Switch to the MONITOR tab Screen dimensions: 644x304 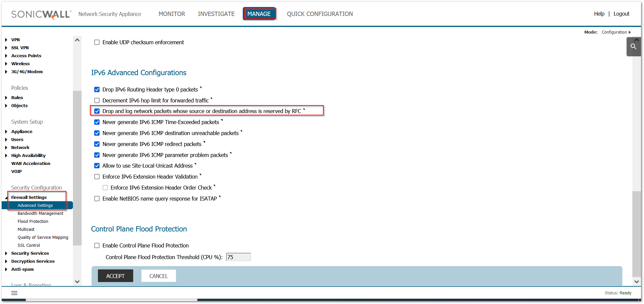(172, 14)
